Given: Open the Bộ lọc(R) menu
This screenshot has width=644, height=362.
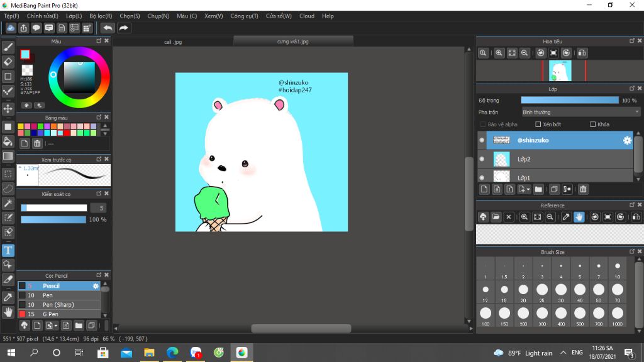Looking at the screenshot, I should pyautogui.click(x=101, y=16).
